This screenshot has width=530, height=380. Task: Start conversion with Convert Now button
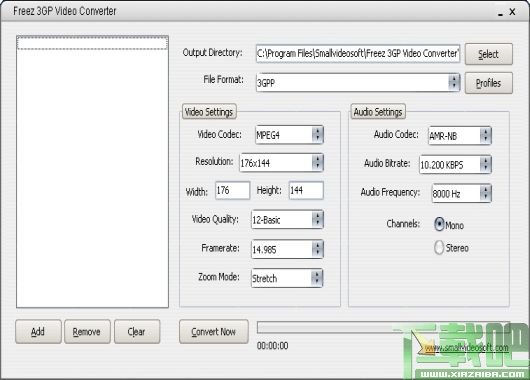point(214,332)
